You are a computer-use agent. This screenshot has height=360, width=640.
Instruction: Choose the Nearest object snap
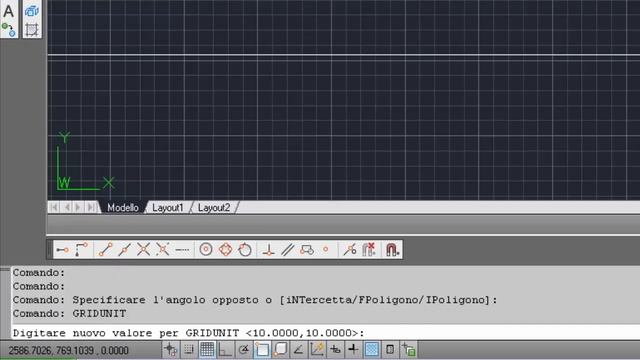[x=349, y=249]
